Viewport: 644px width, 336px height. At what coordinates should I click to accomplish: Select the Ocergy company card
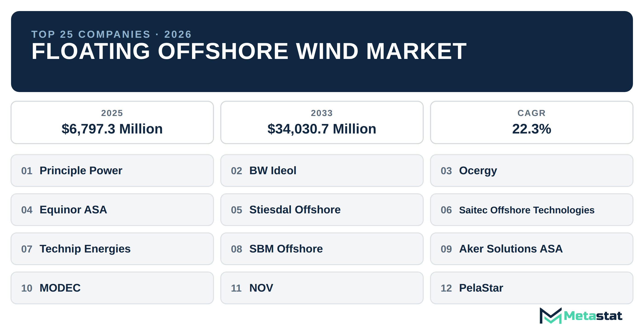pos(532,171)
